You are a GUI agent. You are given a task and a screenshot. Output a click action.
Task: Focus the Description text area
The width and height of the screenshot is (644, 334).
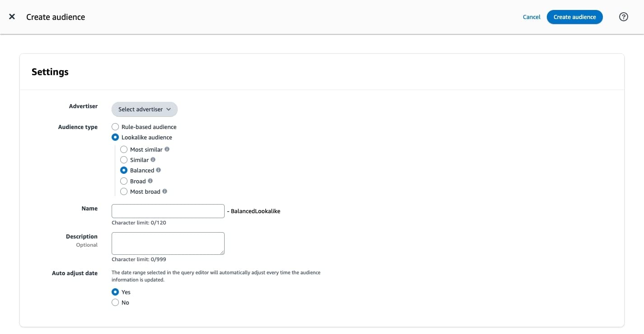point(168,243)
